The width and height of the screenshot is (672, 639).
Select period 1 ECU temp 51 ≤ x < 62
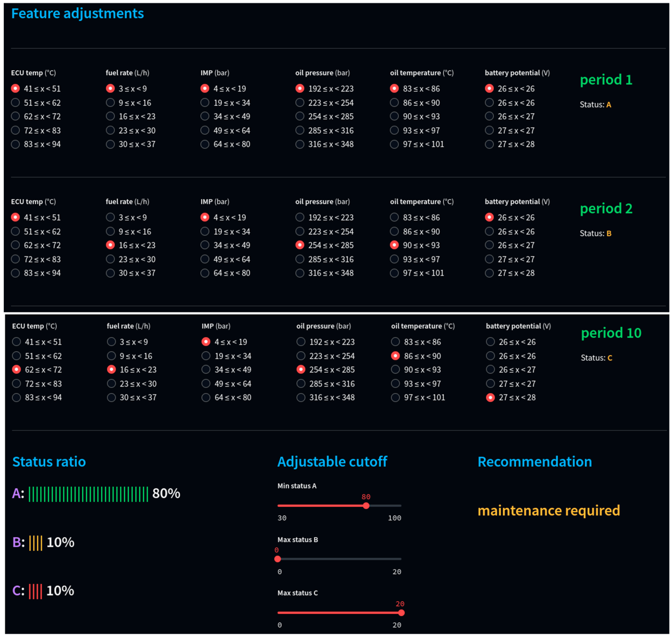(x=15, y=102)
